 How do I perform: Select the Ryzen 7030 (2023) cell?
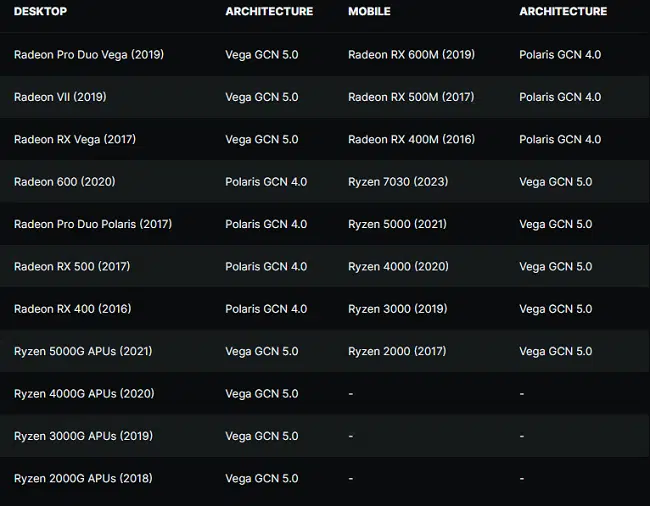coord(398,182)
